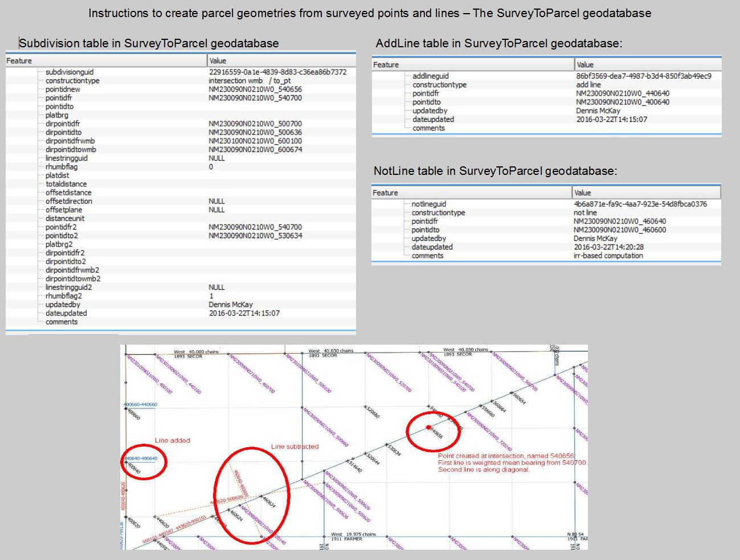This screenshot has height=560, width=740.
Task: Click the value 22916559-0a1e-4839-8d83-c36ea86b7372
Action: click(x=277, y=72)
